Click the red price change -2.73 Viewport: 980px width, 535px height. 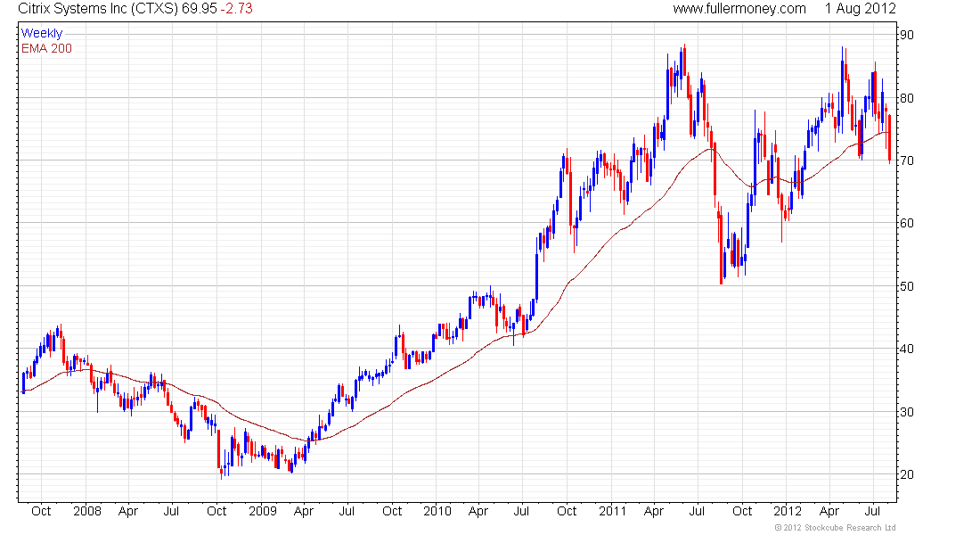tap(236, 9)
